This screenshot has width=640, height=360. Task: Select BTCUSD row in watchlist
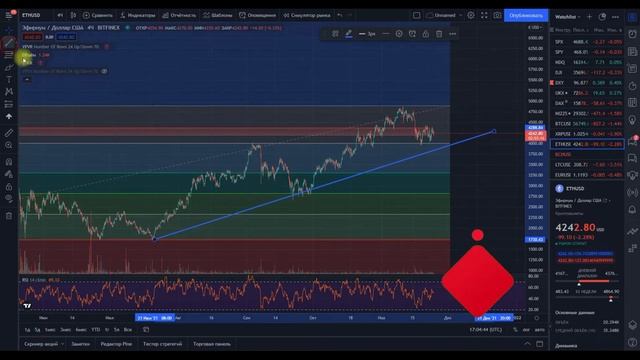(x=587, y=123)
